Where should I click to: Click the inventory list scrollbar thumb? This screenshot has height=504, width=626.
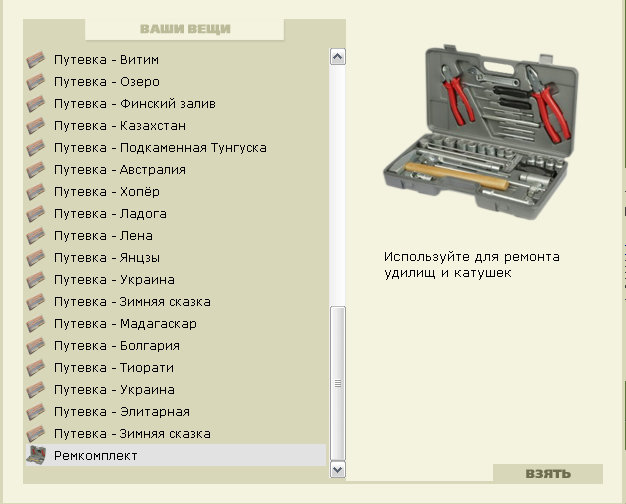coord(338,383)
